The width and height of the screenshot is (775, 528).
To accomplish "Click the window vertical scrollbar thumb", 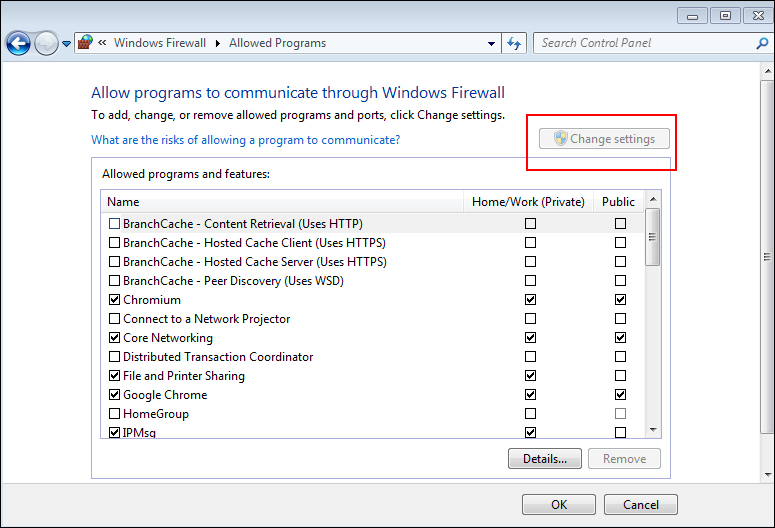I will coord(768,256).
